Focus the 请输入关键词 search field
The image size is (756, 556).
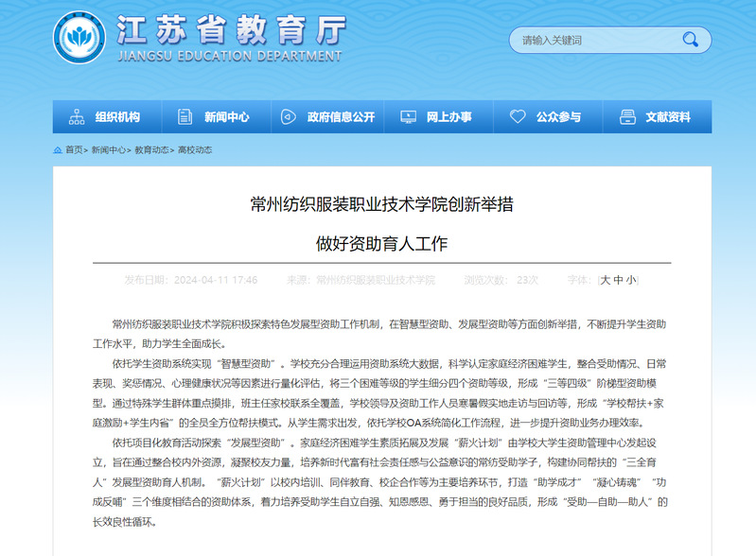(591, 40)
